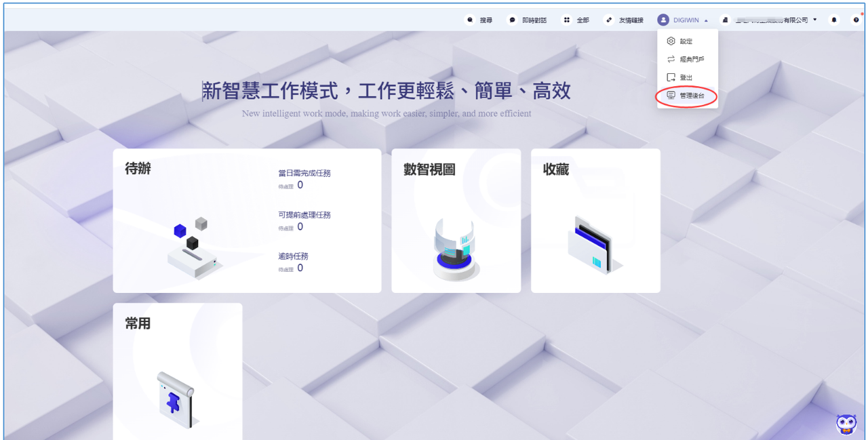The image size is (868, 440).
Task: Click the owl assistant mascot icon
Action: (846, 424)
